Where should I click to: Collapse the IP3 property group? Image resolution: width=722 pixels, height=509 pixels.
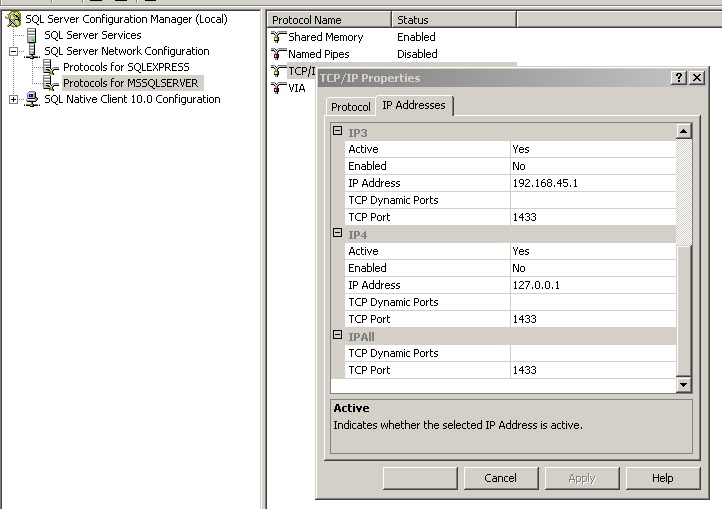[x=338, y=131]
